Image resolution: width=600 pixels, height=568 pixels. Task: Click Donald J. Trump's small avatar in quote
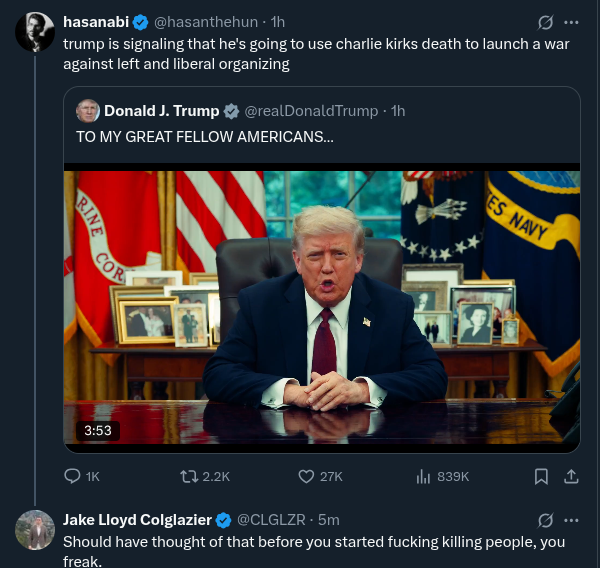click(88, 111)
